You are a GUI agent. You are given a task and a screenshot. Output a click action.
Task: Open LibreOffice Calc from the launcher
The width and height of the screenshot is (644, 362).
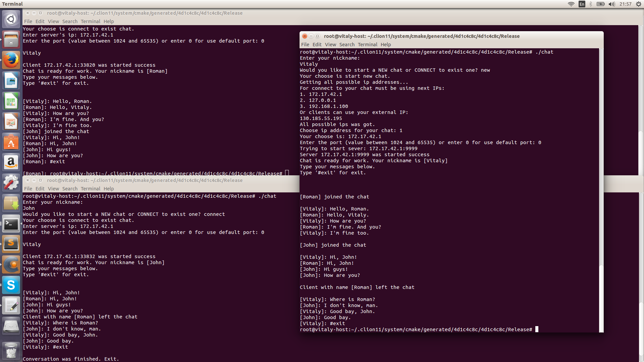(11, 102)
